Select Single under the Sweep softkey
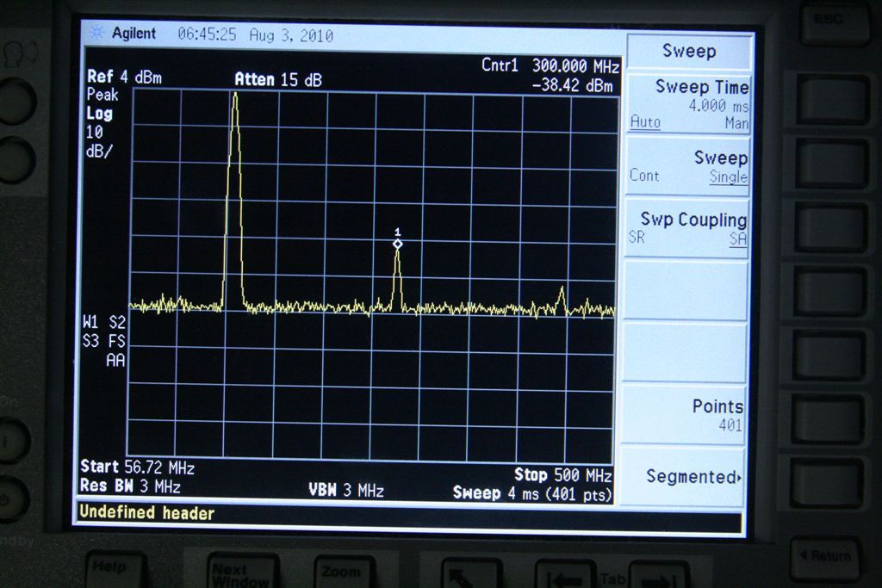Viewport: 882px width, 588px height. point(728,176)
